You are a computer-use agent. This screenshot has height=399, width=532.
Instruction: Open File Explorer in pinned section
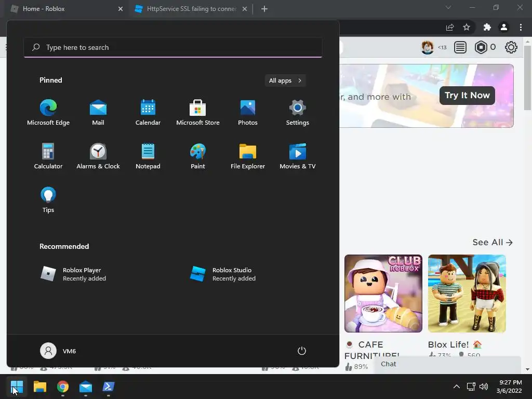point(248,156)
